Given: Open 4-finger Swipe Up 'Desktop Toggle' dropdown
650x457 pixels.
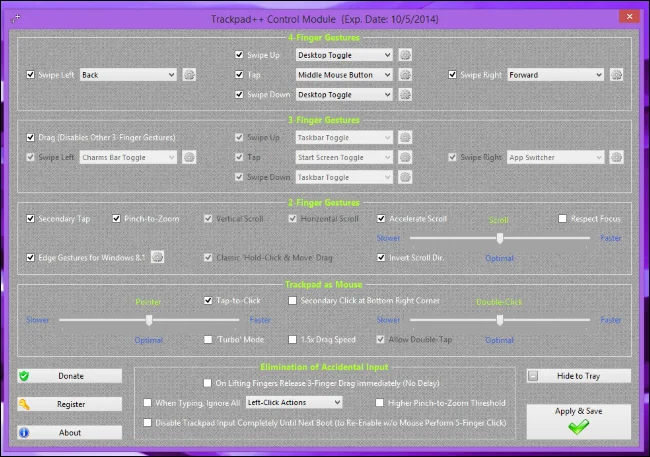Looking at the screenshot, I should pyautogui.click(x=344, y=55).
